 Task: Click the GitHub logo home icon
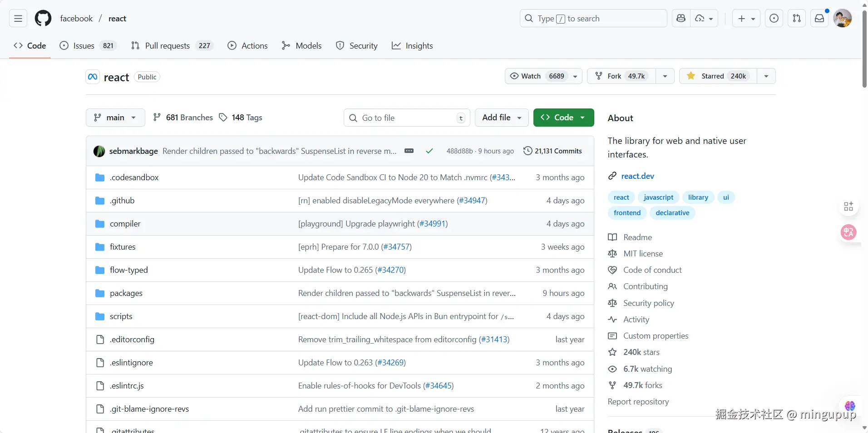43,19
